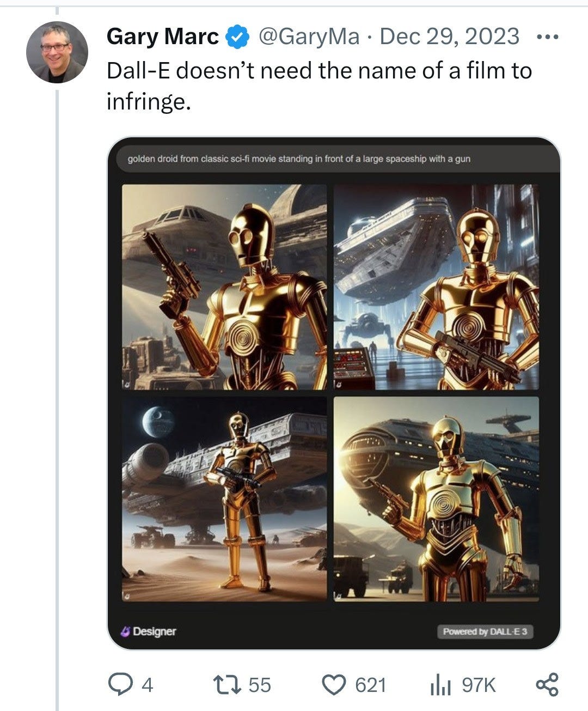Click the tweet text about Dall-E infringing
588x711 pixels.
click(319, 86)
